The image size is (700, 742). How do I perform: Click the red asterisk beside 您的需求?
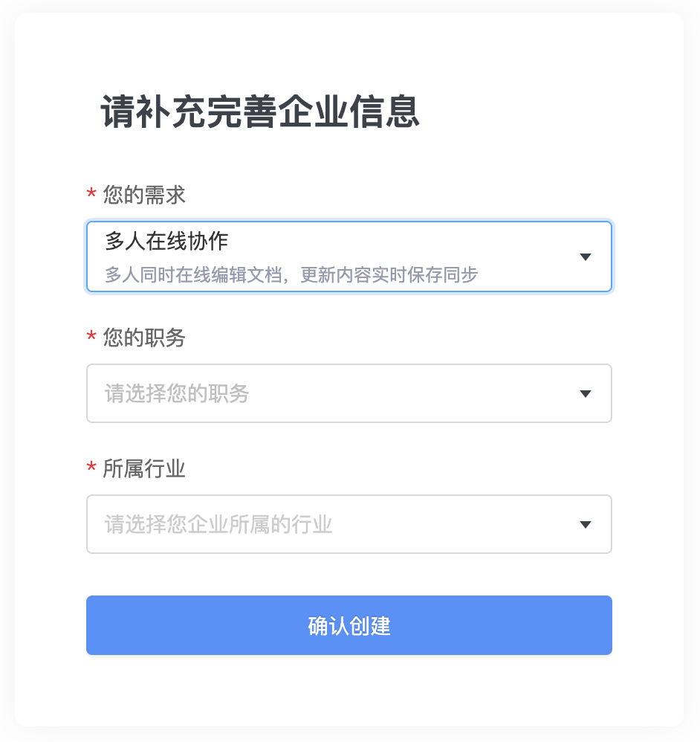point(91,193)
